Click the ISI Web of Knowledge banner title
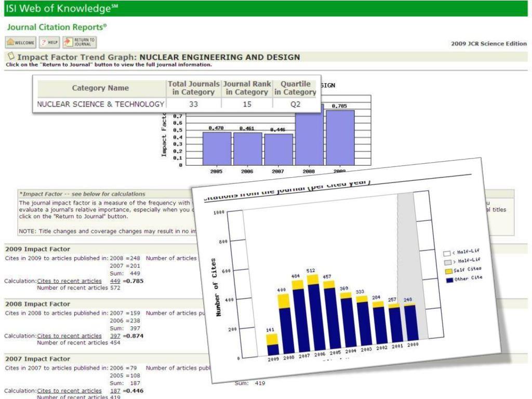This screenshot has width=532, height=399. [62, 8]
